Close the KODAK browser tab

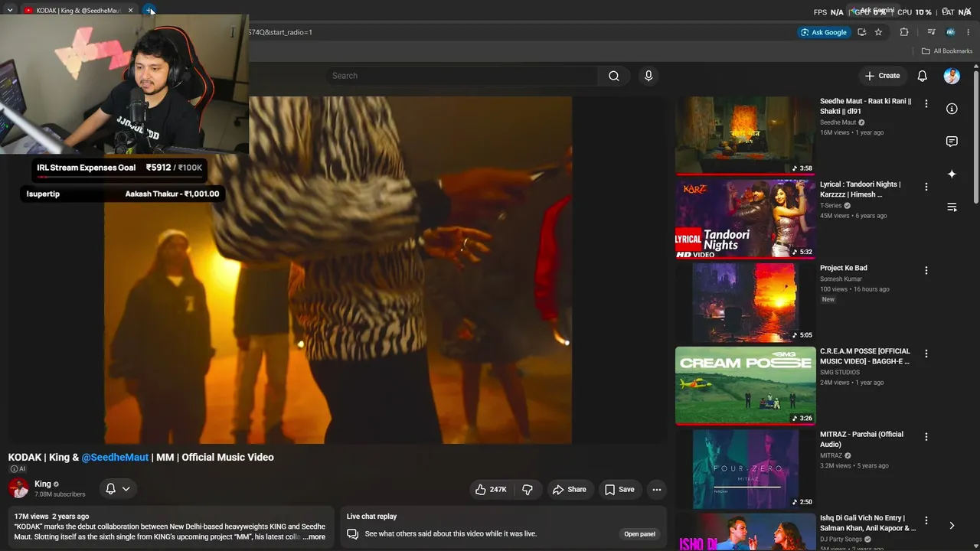click(x=130, y=11)
